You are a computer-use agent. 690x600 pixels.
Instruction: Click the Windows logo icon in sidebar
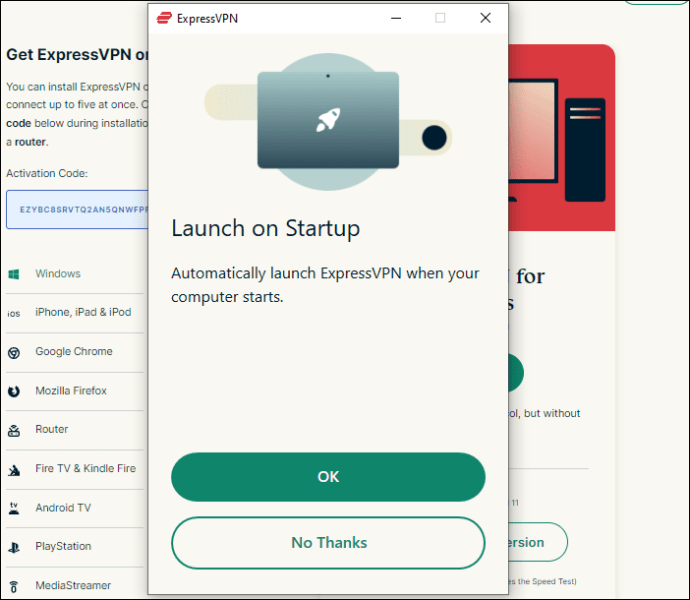click(14, 274)
